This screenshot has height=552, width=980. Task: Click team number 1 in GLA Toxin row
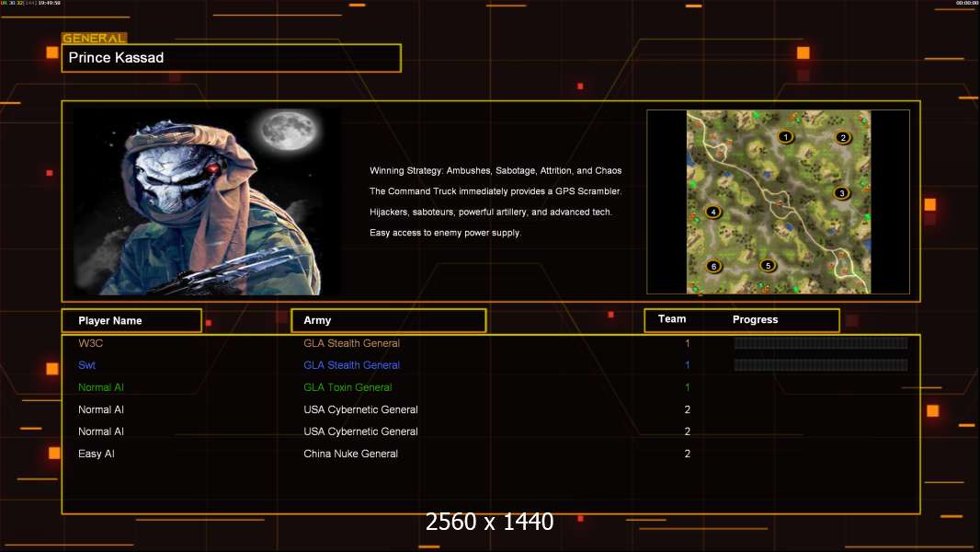(687, 387)
